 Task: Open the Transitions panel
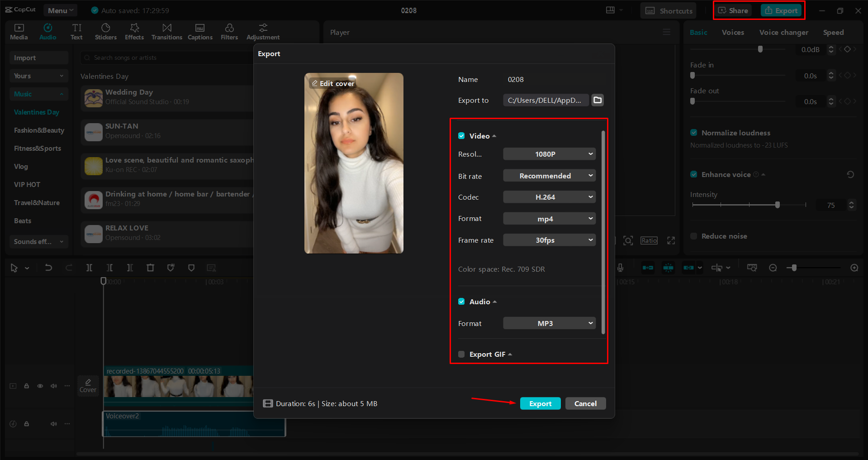(166, 31)
